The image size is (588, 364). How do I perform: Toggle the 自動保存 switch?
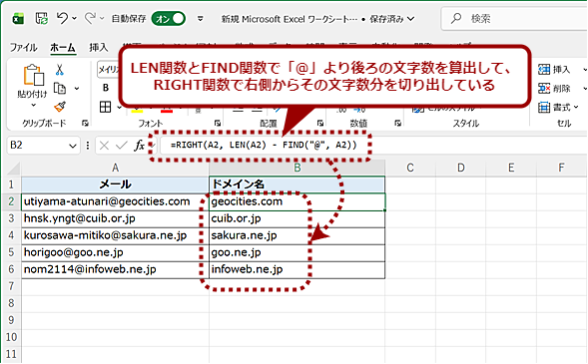168,18
